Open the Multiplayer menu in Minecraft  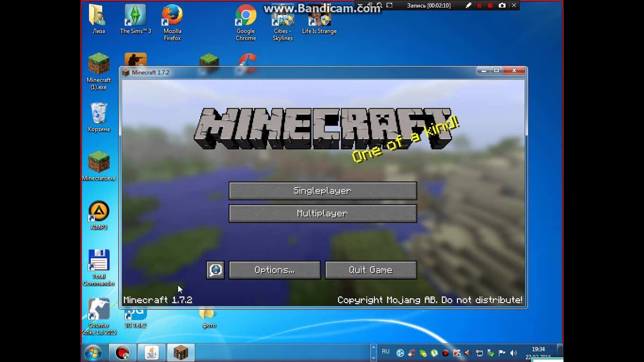pyautogui.click(x=323, y=213)
